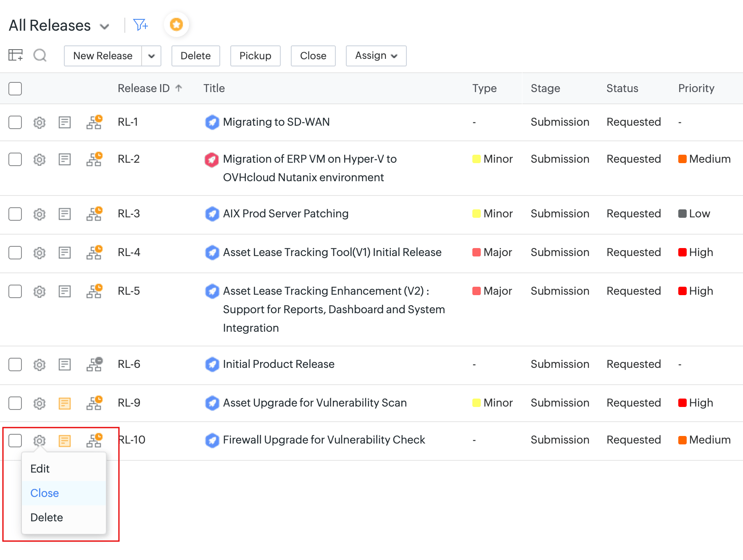Click the notes icon for RL-9

coord(64,403)
